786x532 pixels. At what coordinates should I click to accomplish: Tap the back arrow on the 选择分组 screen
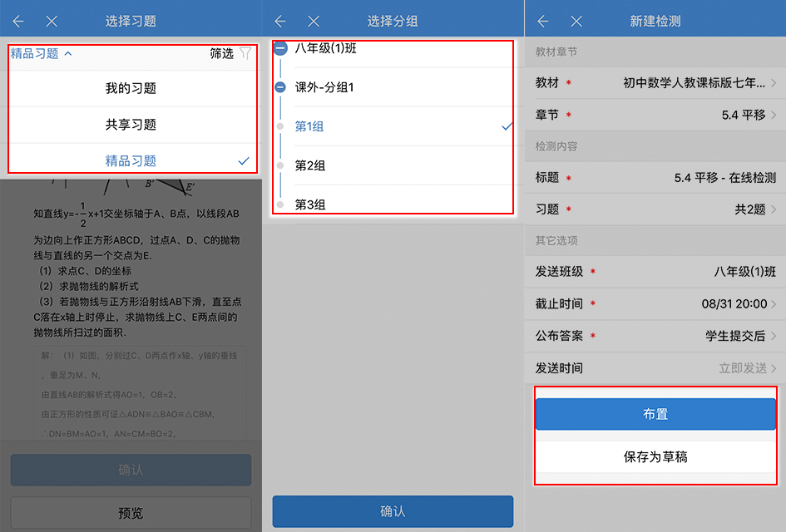coord(279,19)
